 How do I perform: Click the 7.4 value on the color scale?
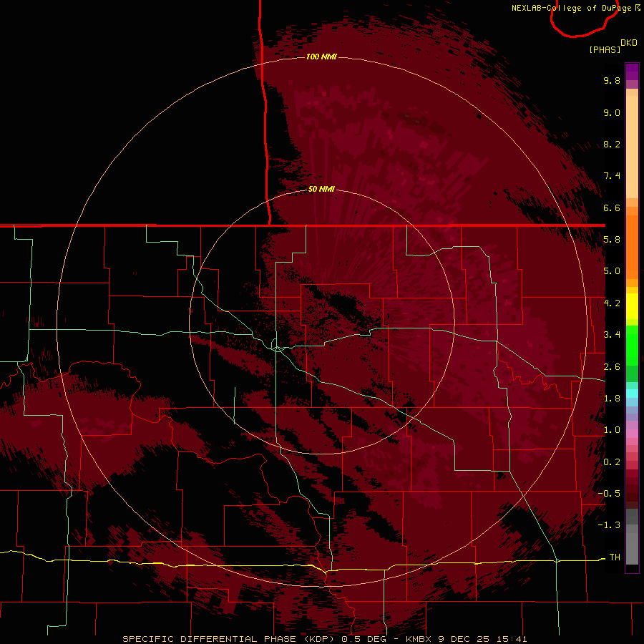point(612,176)
